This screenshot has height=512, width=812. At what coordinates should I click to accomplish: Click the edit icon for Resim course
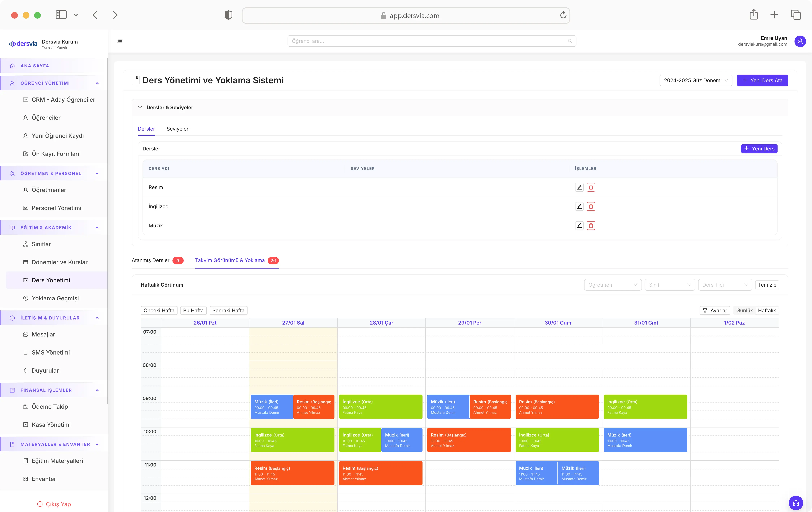click(579, 187)
